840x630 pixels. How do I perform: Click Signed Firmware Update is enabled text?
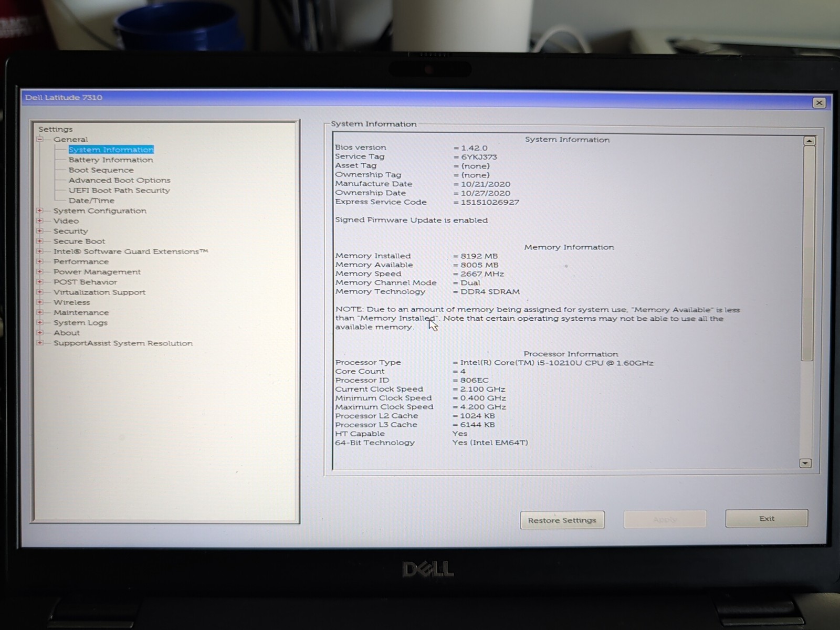(412, 220)
